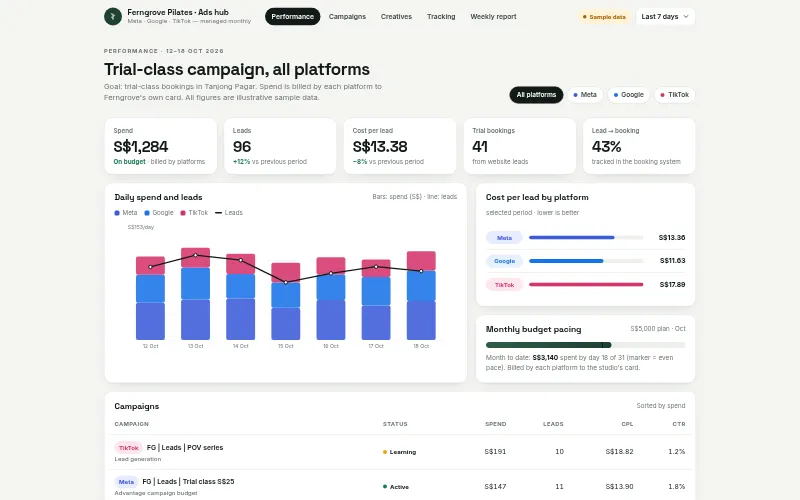Click the 18 Oct stacked bar
800x500 pixels.
click(x=421, y=295)
